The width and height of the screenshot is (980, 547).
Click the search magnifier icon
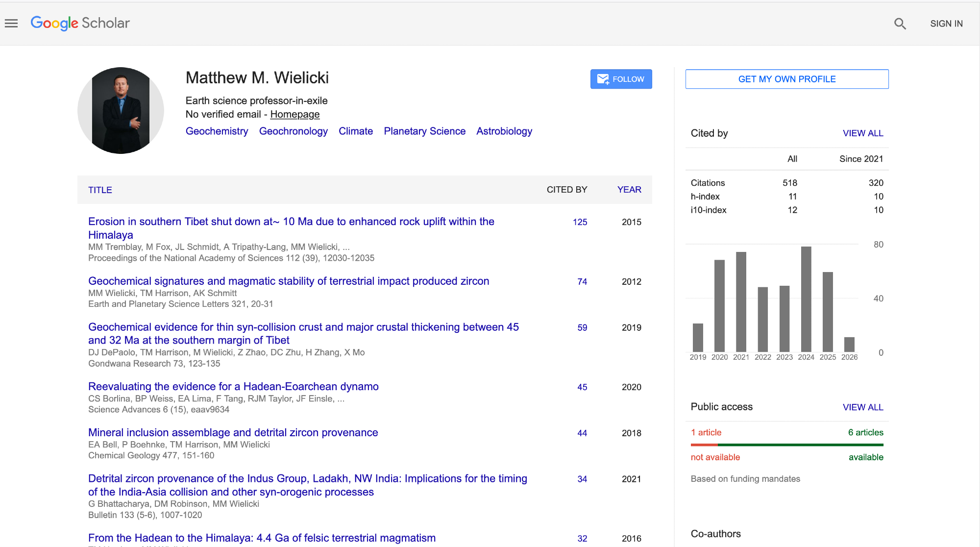click(900, 24)
